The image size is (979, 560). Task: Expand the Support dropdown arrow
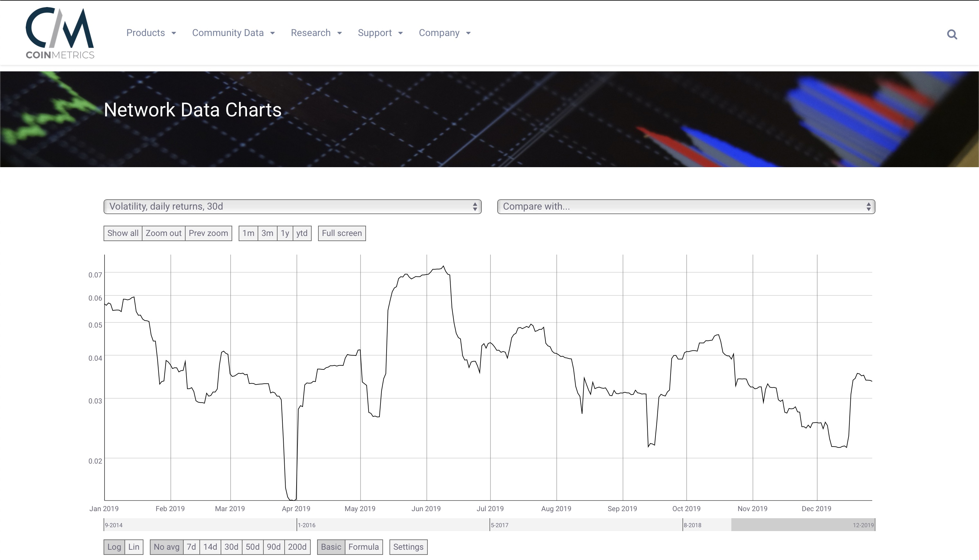[x=400, y=33]
